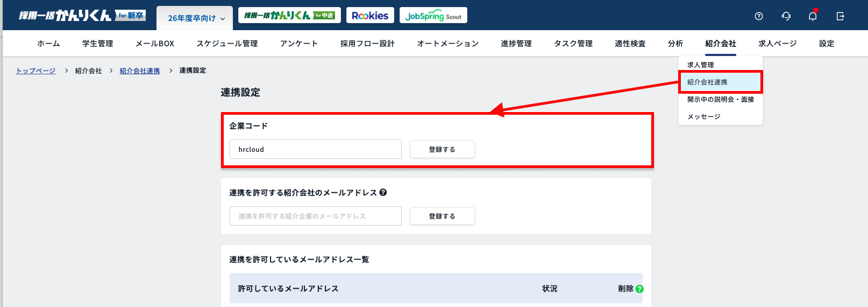Click 登録する button for email address
The width and height of the screenshot is (868, 307).
click(442, 216)
